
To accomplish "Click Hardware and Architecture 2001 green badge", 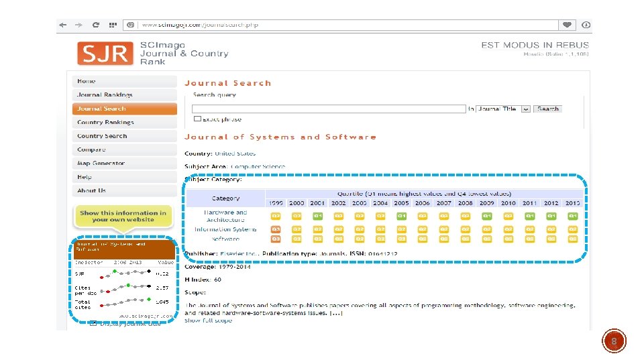I will pos(317,216).
